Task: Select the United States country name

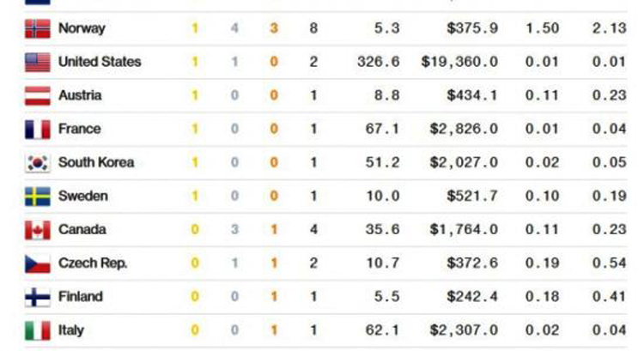Action: point(100,62)
